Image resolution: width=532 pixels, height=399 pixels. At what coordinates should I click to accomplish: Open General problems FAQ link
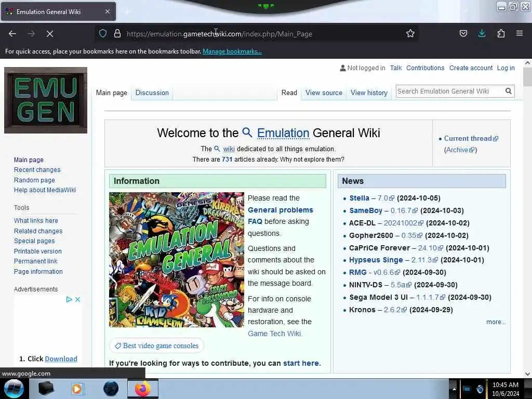(280, 216)
